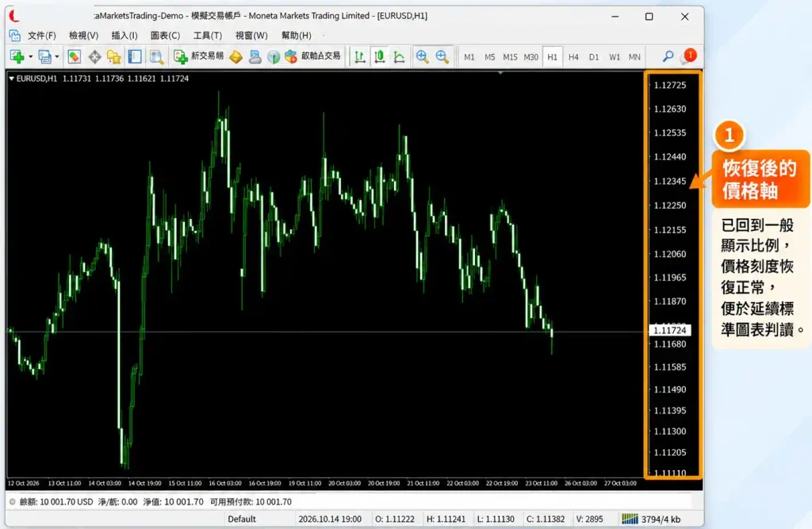The height and width of the screenshot is (529, 812).
Task: Open the Navigator favorites folder icon
Action: pyautogui.click(x=114, y=56)
